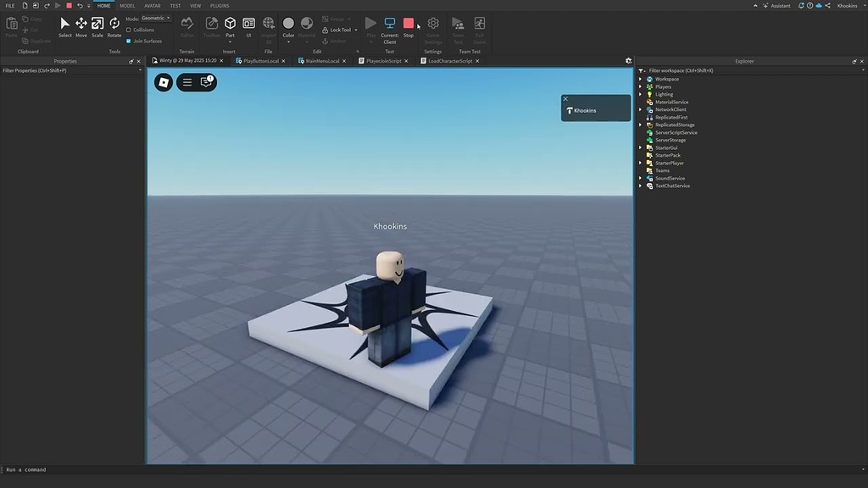Enable the Collisions checkbox

129,30
